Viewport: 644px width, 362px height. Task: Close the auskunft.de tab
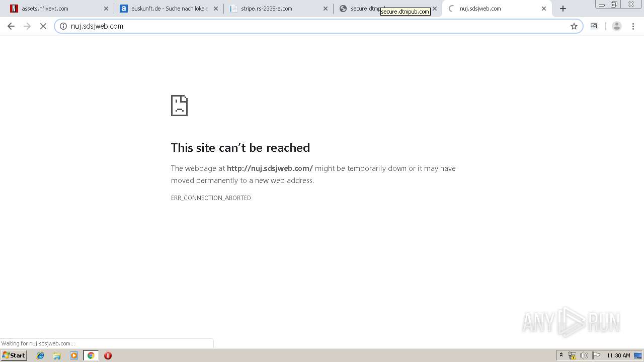coord(216,9)
